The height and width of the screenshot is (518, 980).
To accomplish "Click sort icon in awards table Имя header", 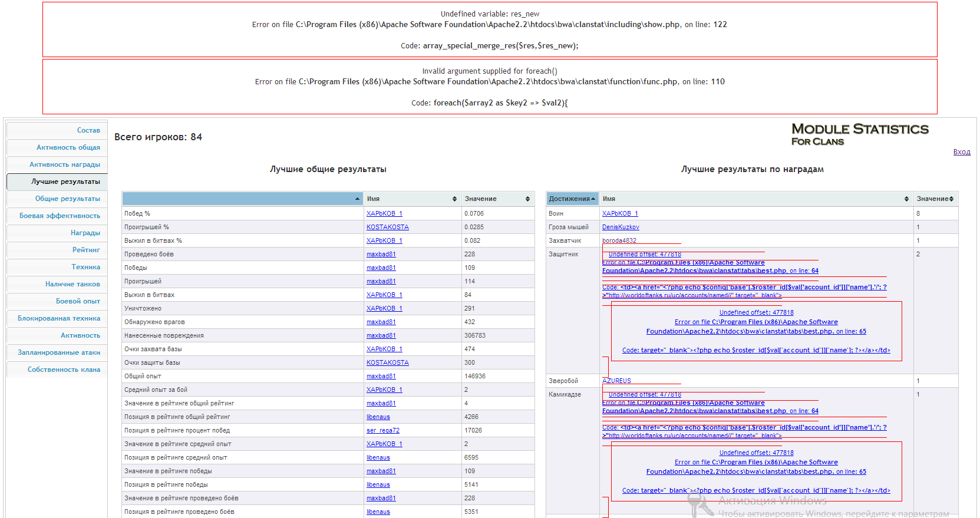I will coord(906,199).
